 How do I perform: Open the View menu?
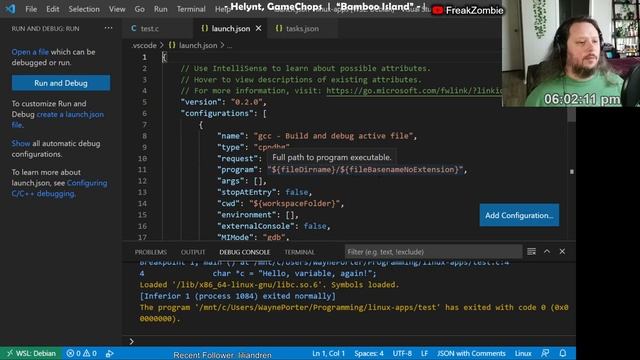[x=117, y=9]
